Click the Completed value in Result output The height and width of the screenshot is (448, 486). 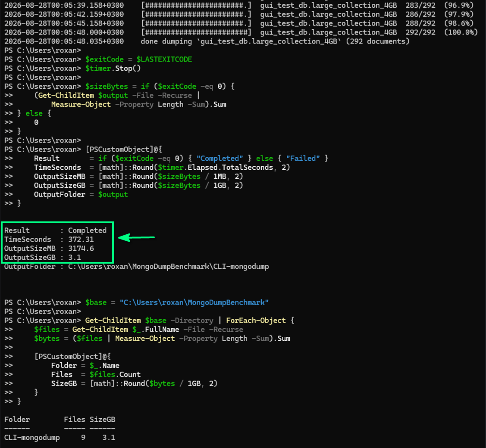pyautogui.click(x=88, y=230)
